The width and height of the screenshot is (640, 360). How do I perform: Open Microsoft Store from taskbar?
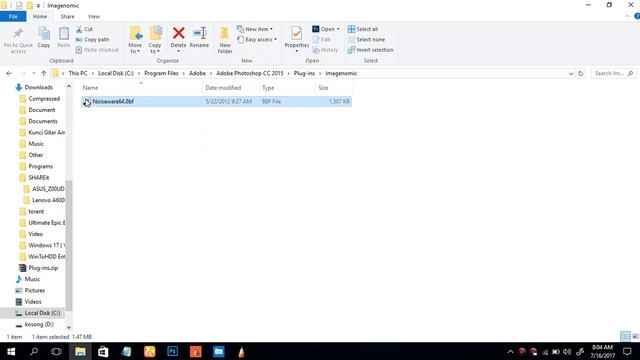click(x=103, y=351)
